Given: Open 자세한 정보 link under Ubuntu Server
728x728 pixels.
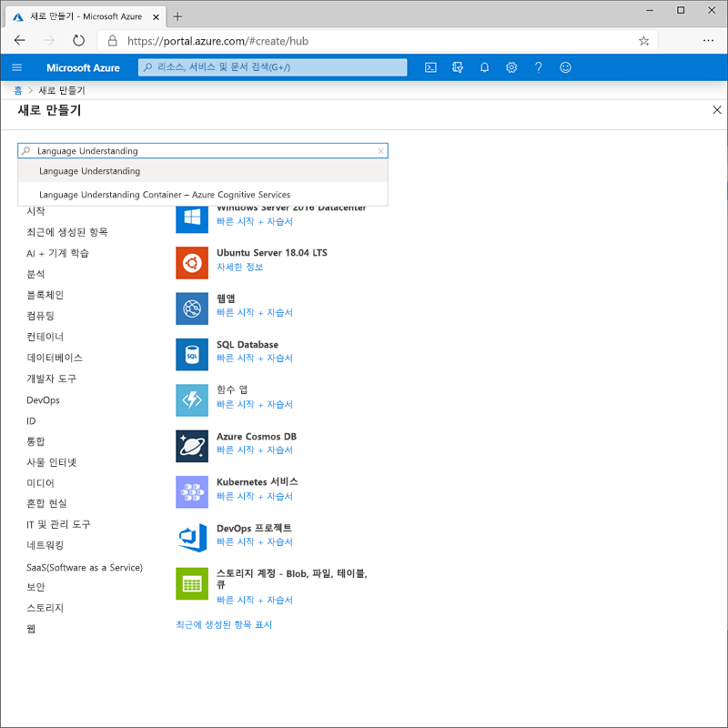Looking at the screenshot, I should pyautogui.click(x=240, y=267).
